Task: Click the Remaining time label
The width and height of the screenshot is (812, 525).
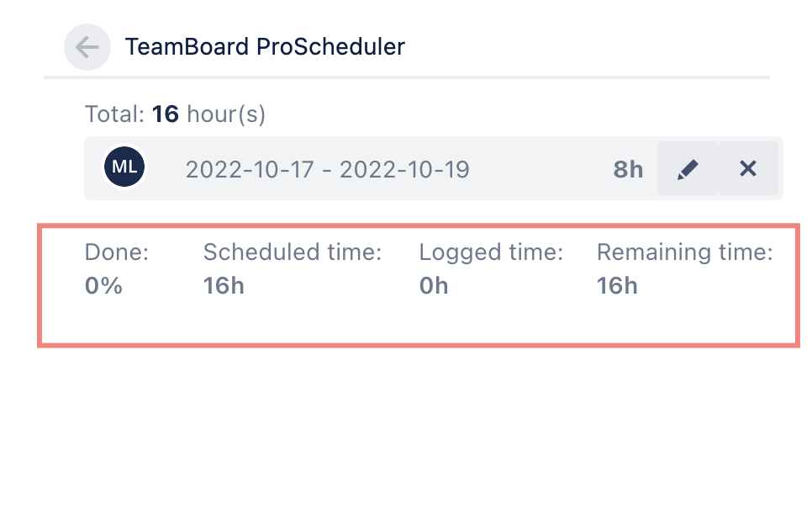Action: (x=684, y=252)
